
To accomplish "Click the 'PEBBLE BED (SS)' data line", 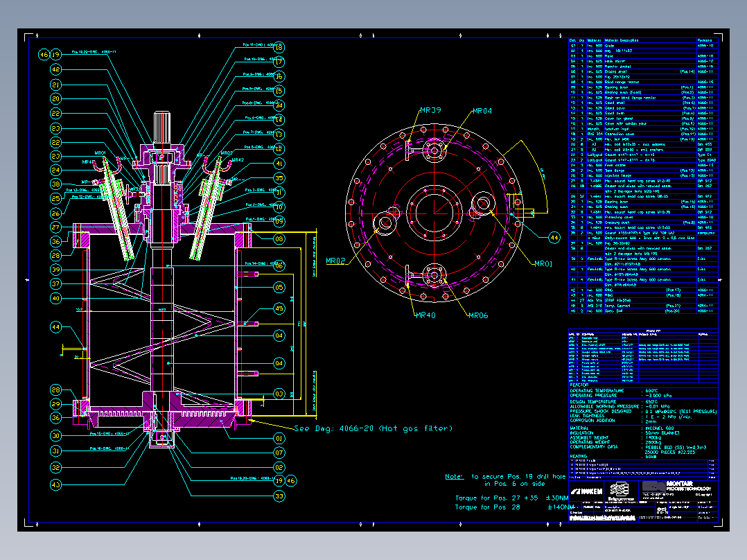I will [676, 448].
